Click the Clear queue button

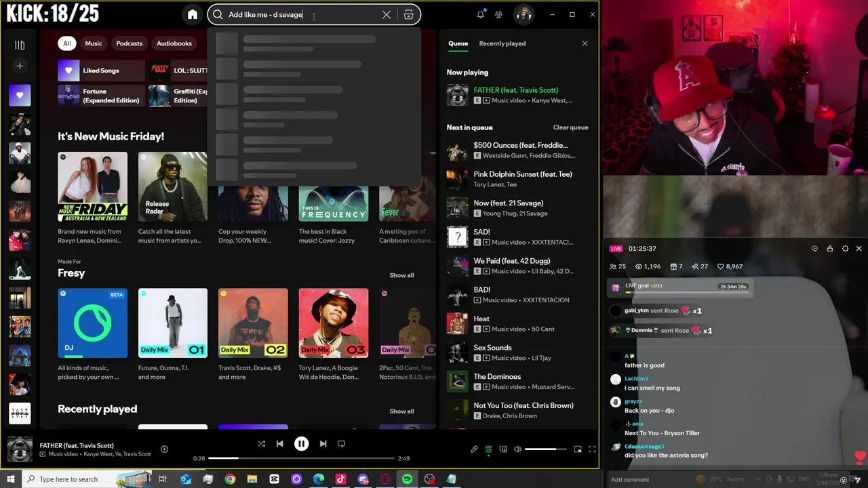coord(570,127)
